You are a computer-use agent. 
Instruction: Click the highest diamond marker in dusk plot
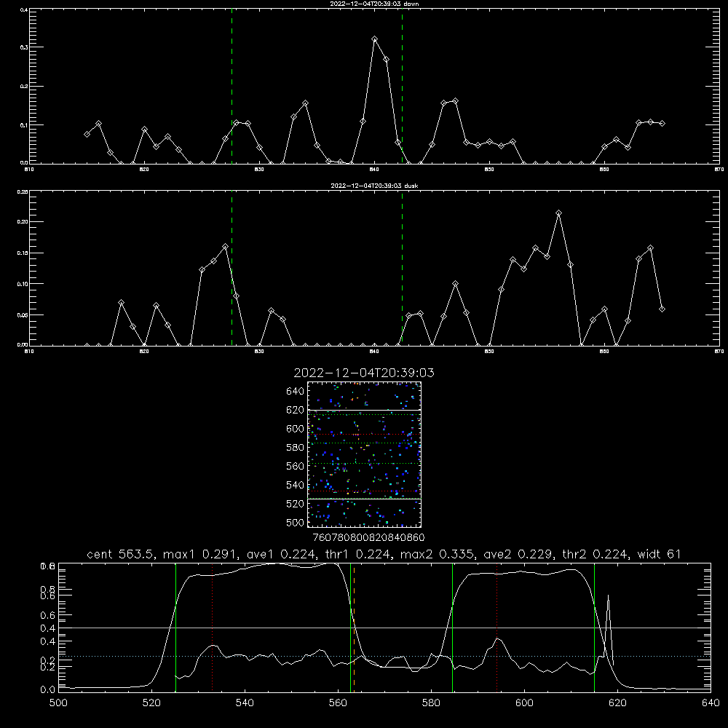[x=559, y=213]
